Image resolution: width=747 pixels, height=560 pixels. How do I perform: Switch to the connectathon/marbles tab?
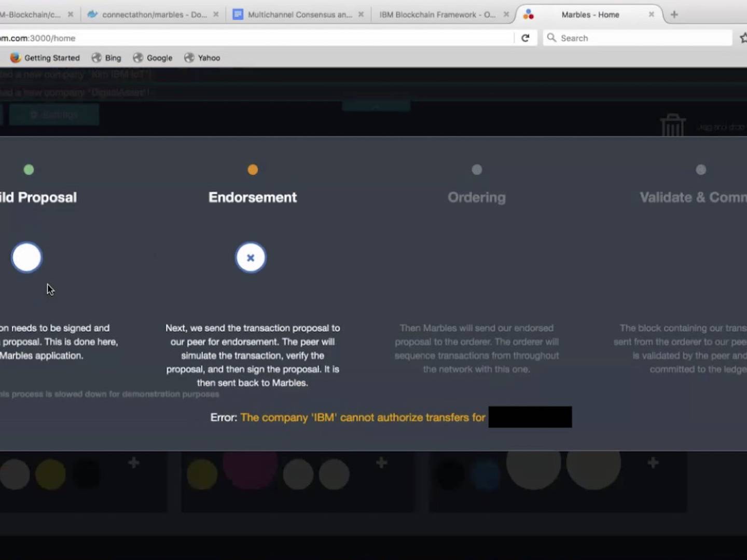pos(153,15)
